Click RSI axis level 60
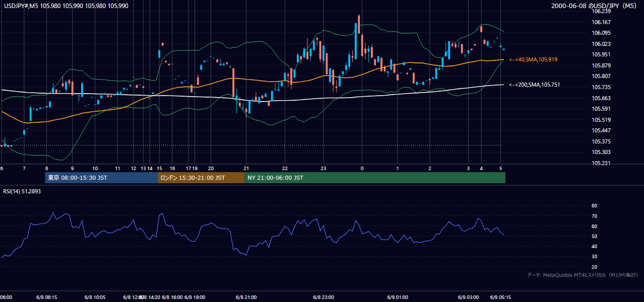 pyautogui.click(x=595, y=226)
